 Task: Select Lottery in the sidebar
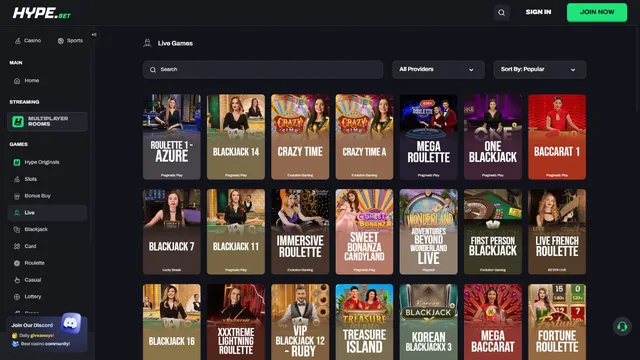tap(47, 297)
